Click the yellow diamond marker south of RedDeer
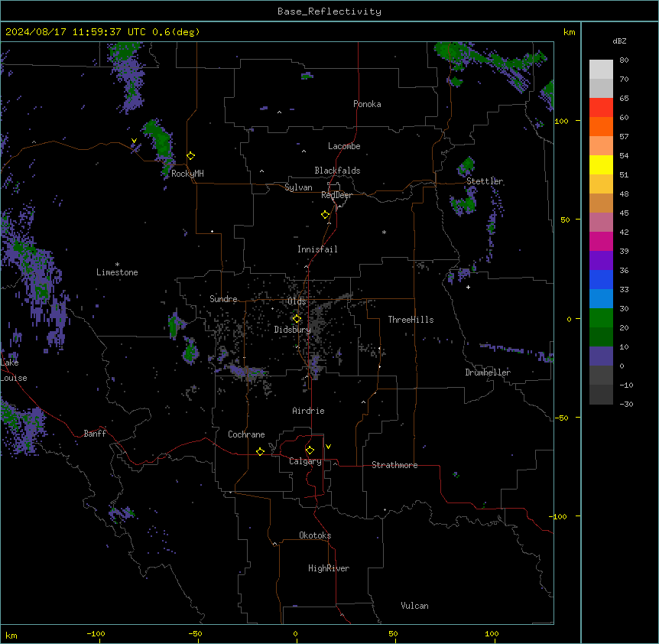This screenshot has width=659, height=644. (325, 215)
